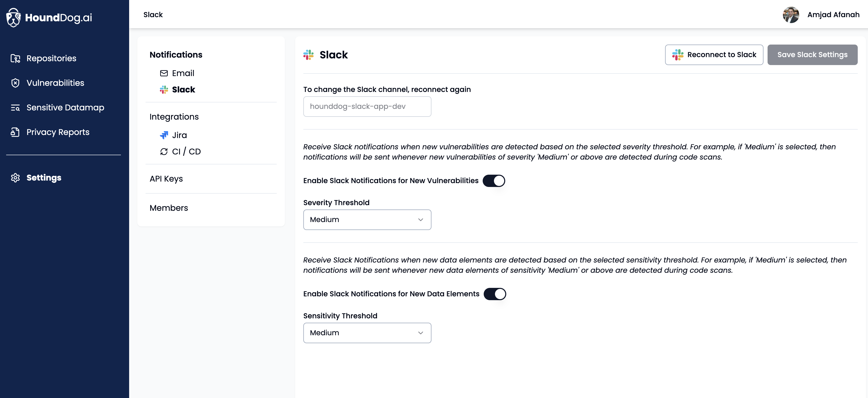
Task: Expand the Sensitivity Threshold dropdown
Action: 367,333
